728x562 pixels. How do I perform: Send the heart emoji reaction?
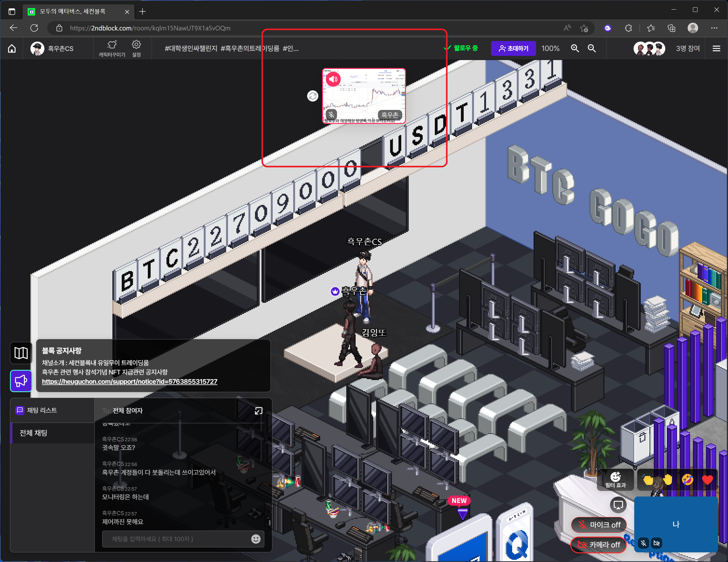(x=707, y=480)
